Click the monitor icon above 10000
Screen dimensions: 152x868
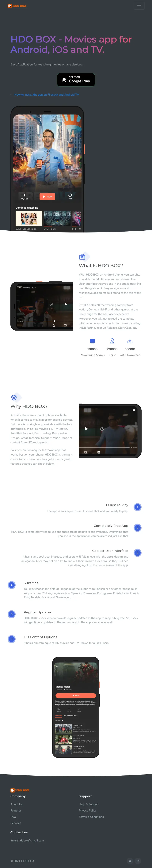[x=93, y=341]
